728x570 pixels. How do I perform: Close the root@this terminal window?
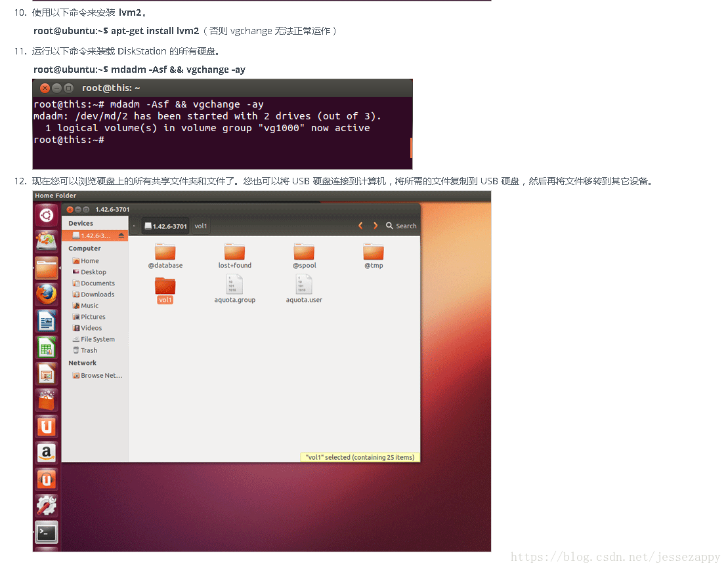(x=45, y=88)
